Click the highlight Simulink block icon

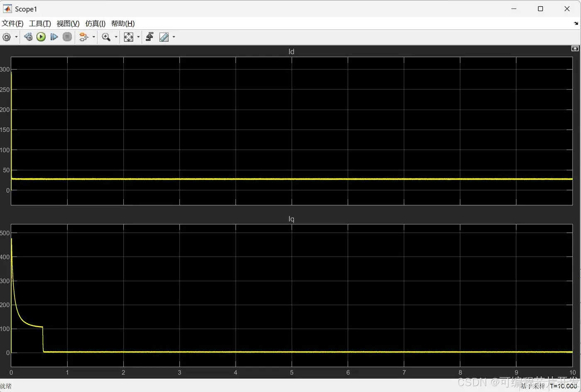click(84, 37)
